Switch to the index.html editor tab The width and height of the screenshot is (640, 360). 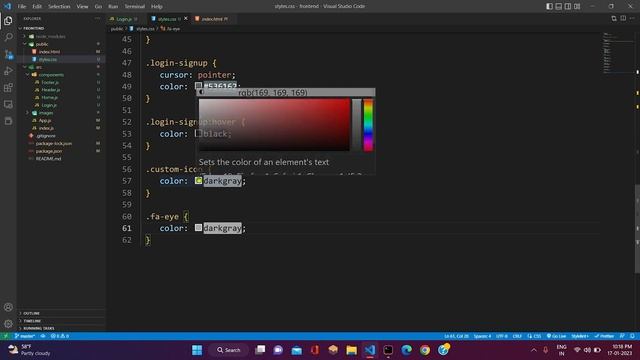pyautogui.click(x=214, y=19)
